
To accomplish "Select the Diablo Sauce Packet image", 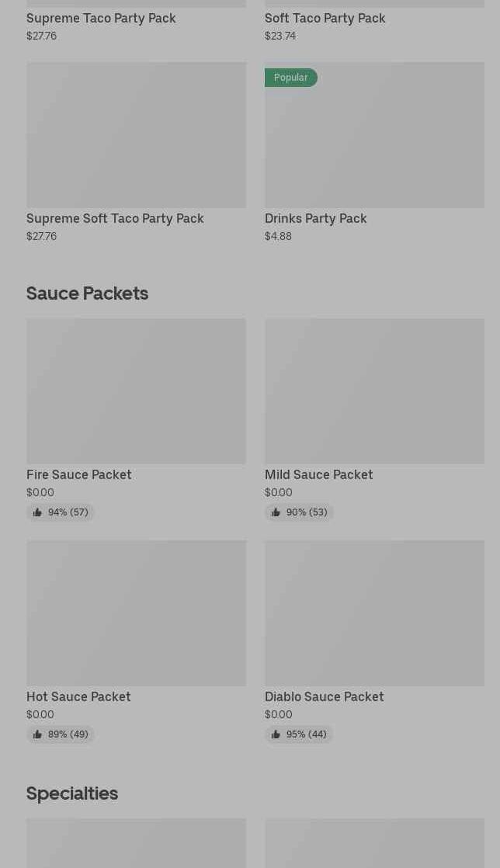I will click(x=374, y=613).
